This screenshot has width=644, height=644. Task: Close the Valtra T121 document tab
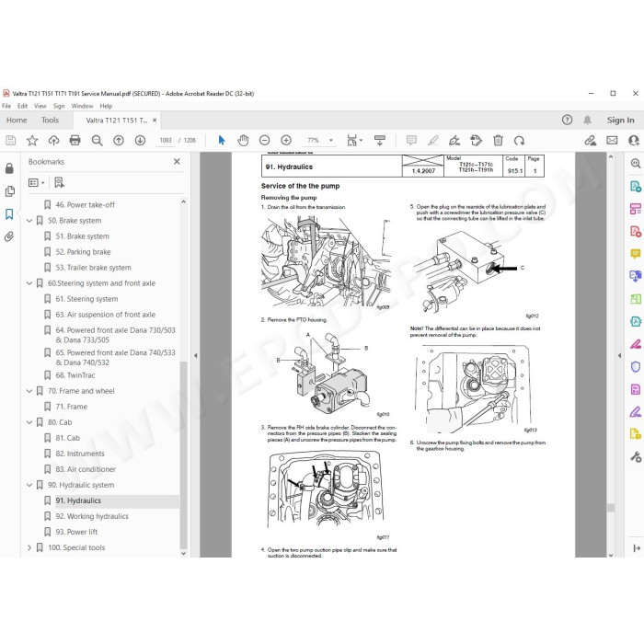pyautogui.click(x=155, y=120)
